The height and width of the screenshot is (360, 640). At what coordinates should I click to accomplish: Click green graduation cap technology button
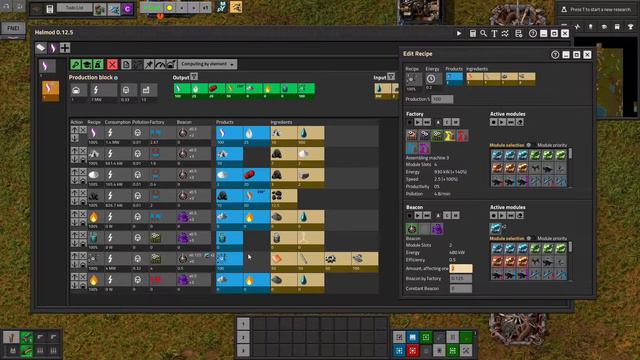(87, 64)
